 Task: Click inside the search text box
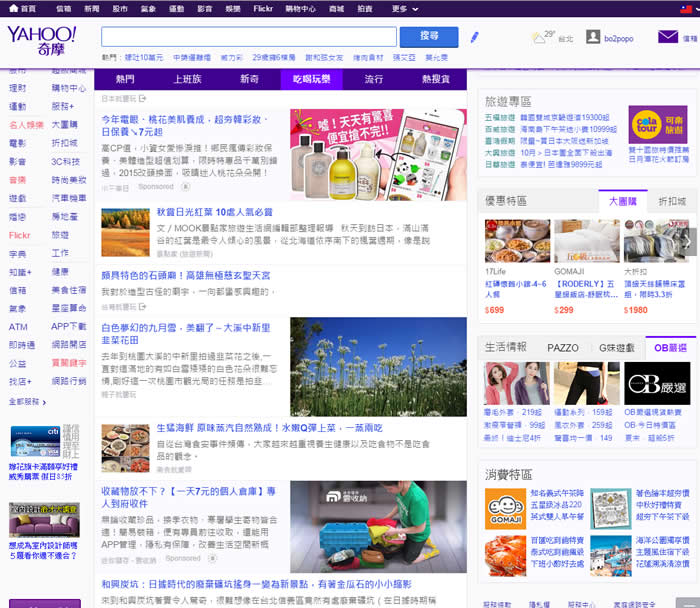pos(248,37)
